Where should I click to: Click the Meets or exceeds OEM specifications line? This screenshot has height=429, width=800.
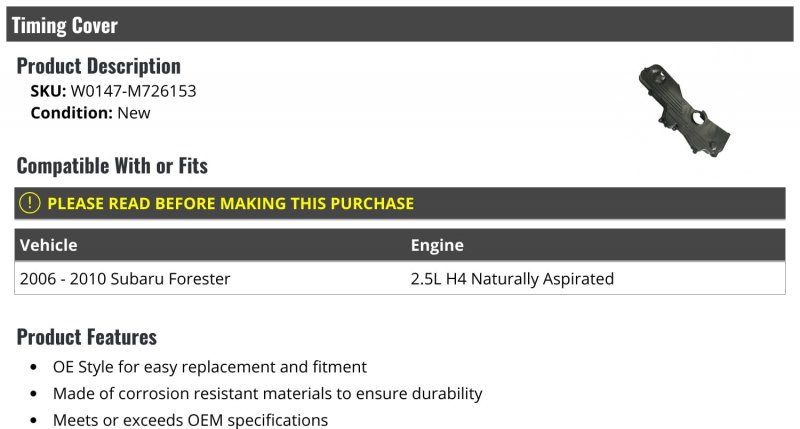pos(190,420)
